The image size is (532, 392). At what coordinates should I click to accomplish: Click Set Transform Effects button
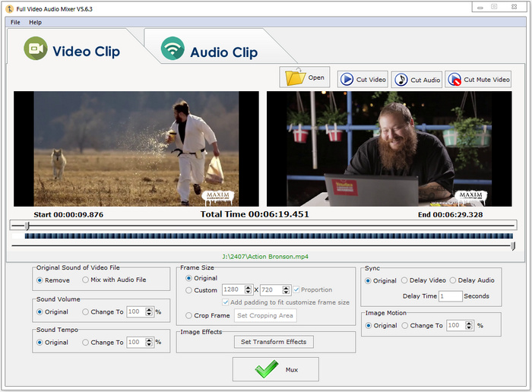coord(274,342)
